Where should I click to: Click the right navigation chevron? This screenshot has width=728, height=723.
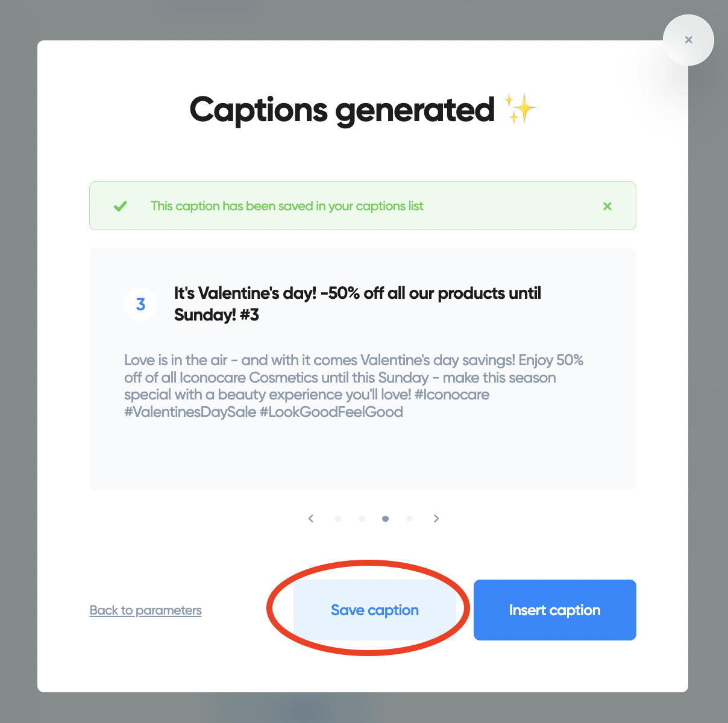[x=436, y=518]
